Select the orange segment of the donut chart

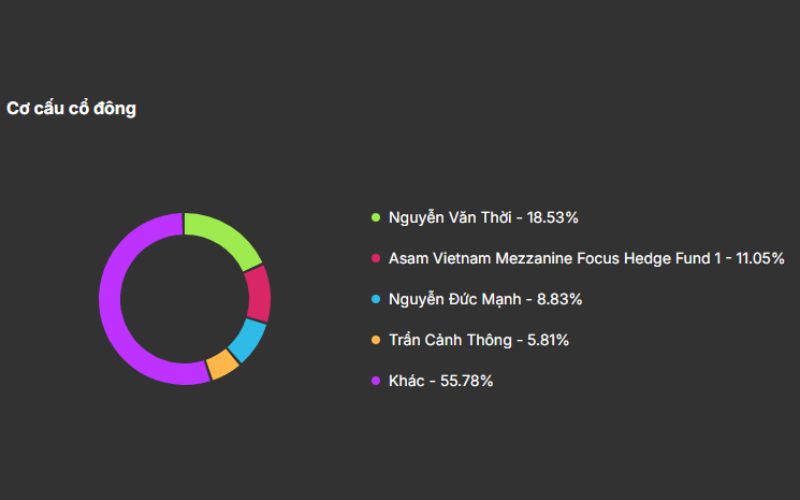coord(222,366)
